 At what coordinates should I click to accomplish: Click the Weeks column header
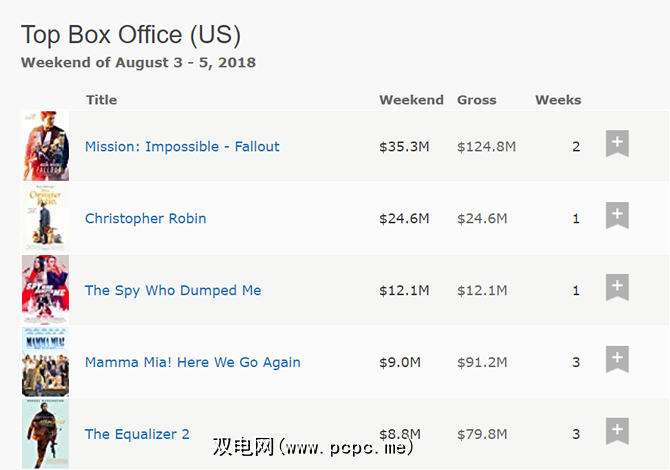click(558, 100)
